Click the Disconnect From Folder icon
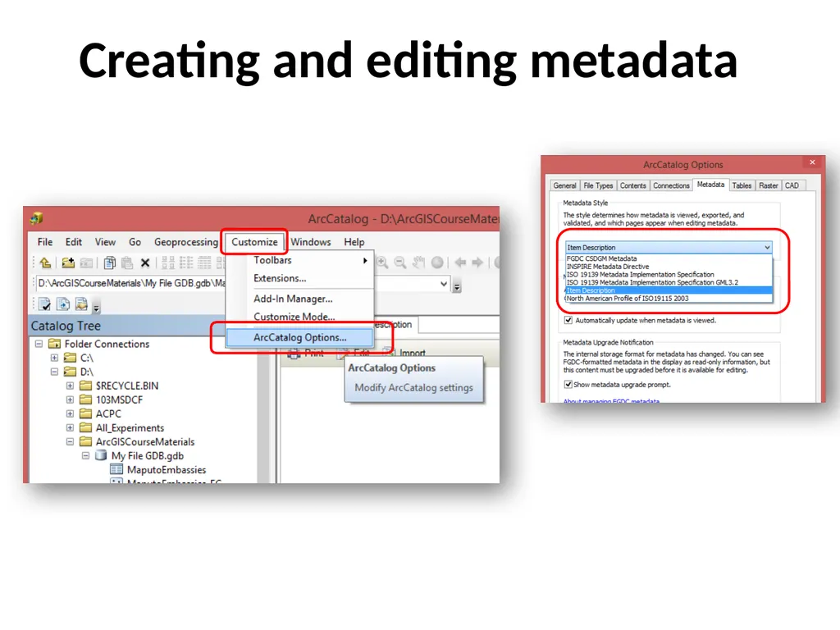The width and height of the screenshot is (840, 630). [85, 262]
